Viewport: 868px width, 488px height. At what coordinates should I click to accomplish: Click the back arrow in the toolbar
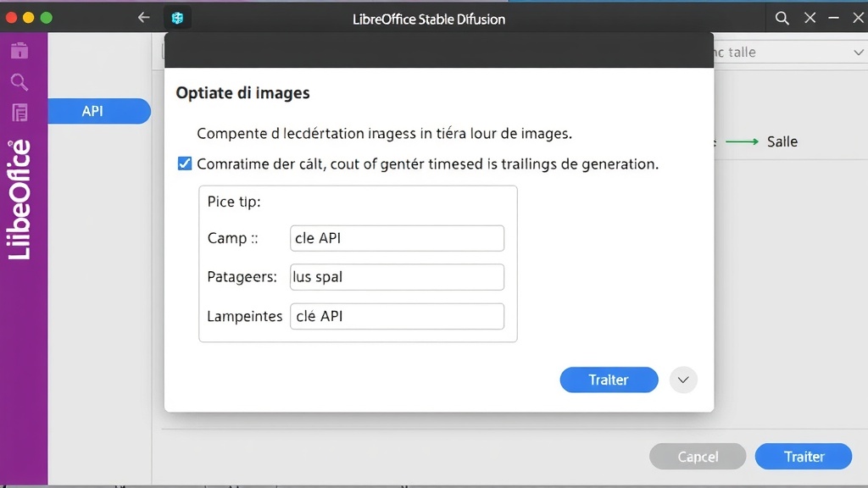145,17
